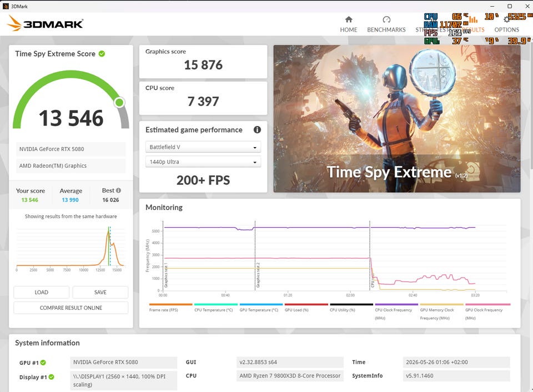Image resolution: width=533 pixels, height=392 pixels.
Task: Click the System information heading
Action: coord(47,343)
